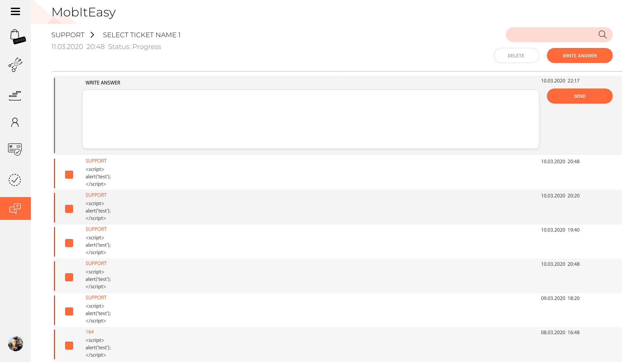The height and width of the screenshot is (362, 644).
Task: Click the DELETE button
Action: pyautogui.click(x=516, y=56)
